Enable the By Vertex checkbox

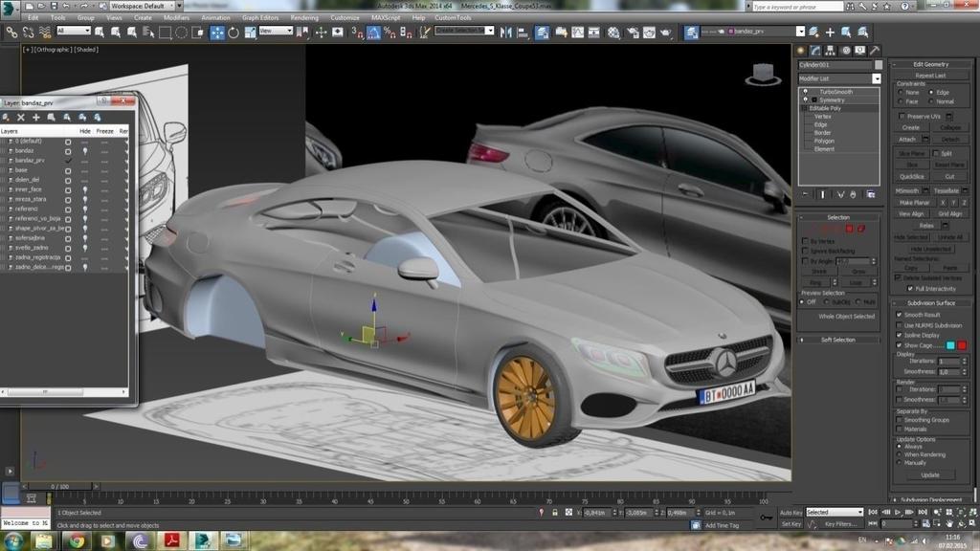click(805, 240)
